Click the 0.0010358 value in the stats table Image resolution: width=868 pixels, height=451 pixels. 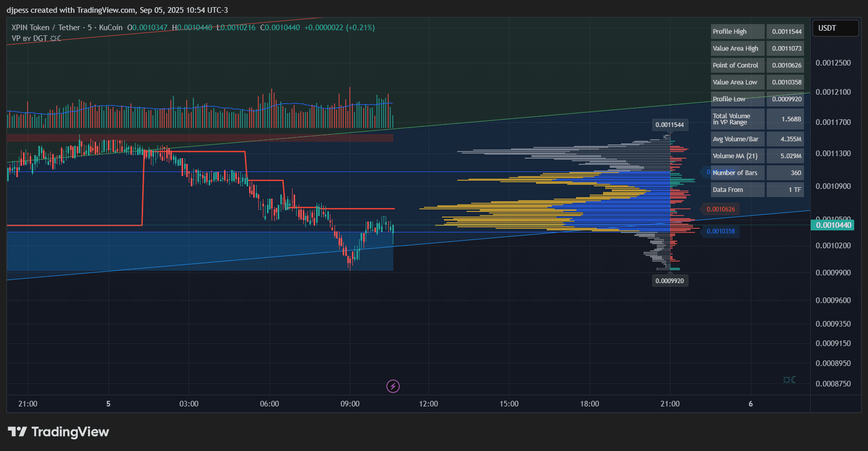point(785,82)
